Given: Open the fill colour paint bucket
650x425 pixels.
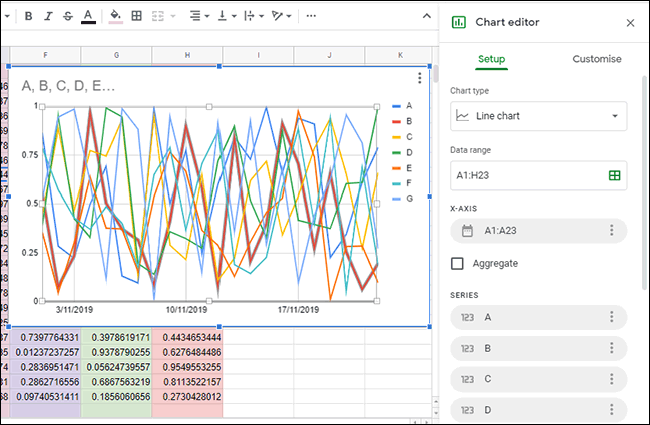Looking at the screenshot, I should (116, 16).
